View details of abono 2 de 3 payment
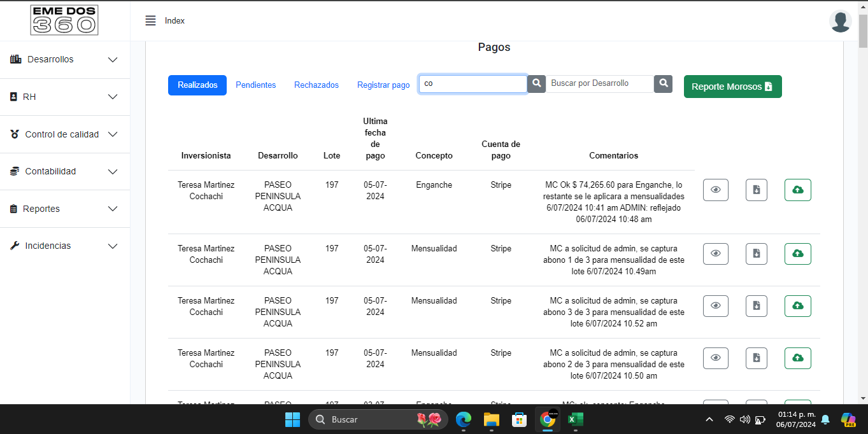Viewport: 868px width, 434px height. (715, 358)
